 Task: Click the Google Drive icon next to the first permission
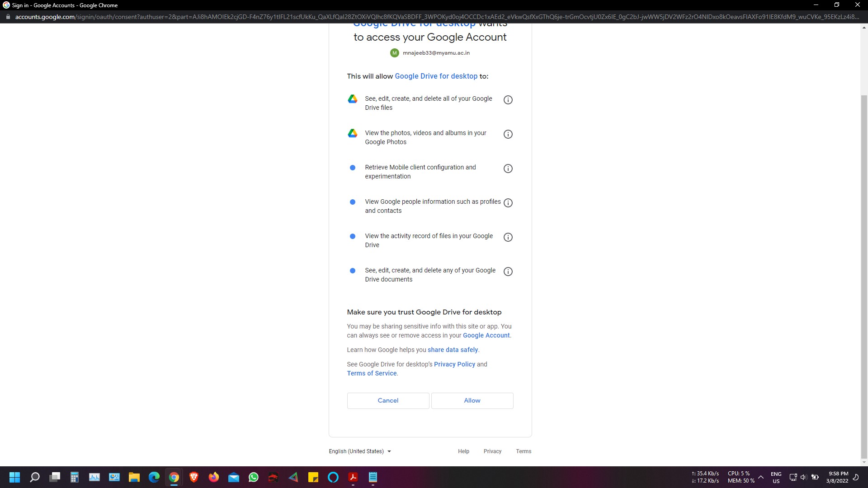tap(353, 99)
